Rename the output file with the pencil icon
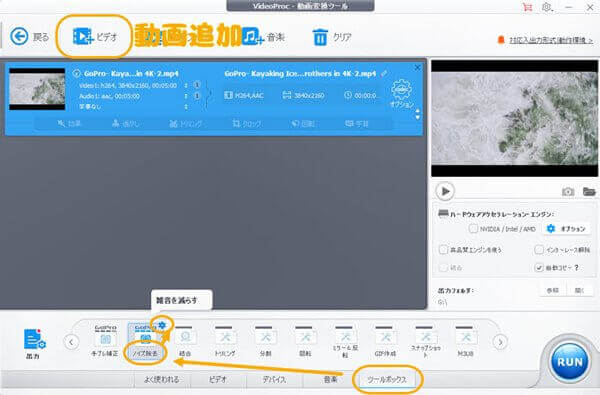This screenshot has width=600, height=395. pos(384,73)
